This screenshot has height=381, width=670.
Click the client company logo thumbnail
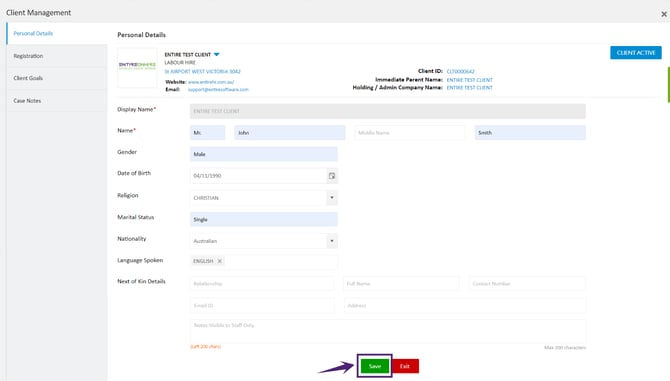[137, 67]
